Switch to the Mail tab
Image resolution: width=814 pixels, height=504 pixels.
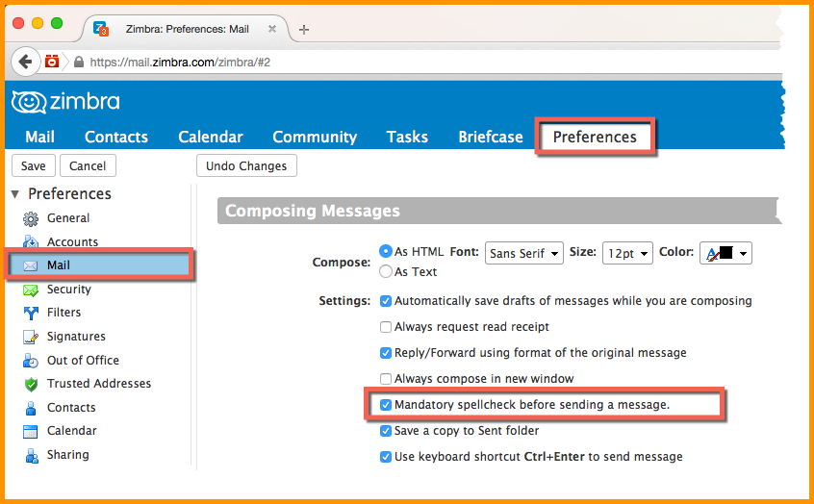tap(39, 137)
